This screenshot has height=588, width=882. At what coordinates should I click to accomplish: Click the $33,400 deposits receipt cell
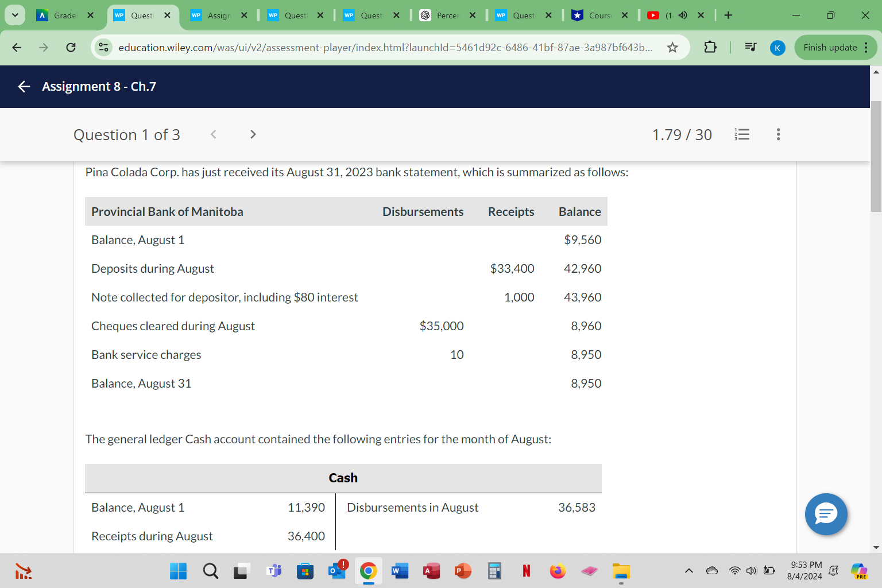512,269
